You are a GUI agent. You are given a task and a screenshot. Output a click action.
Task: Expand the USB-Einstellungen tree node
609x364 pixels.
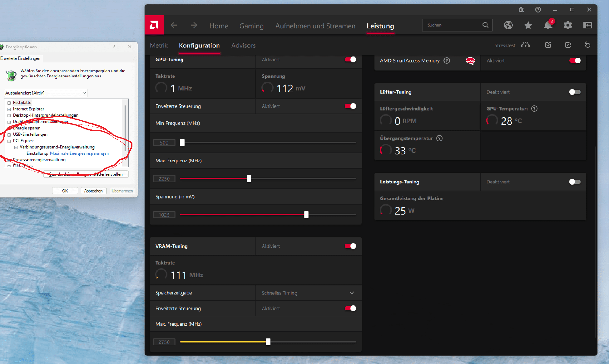pos(9,135)
